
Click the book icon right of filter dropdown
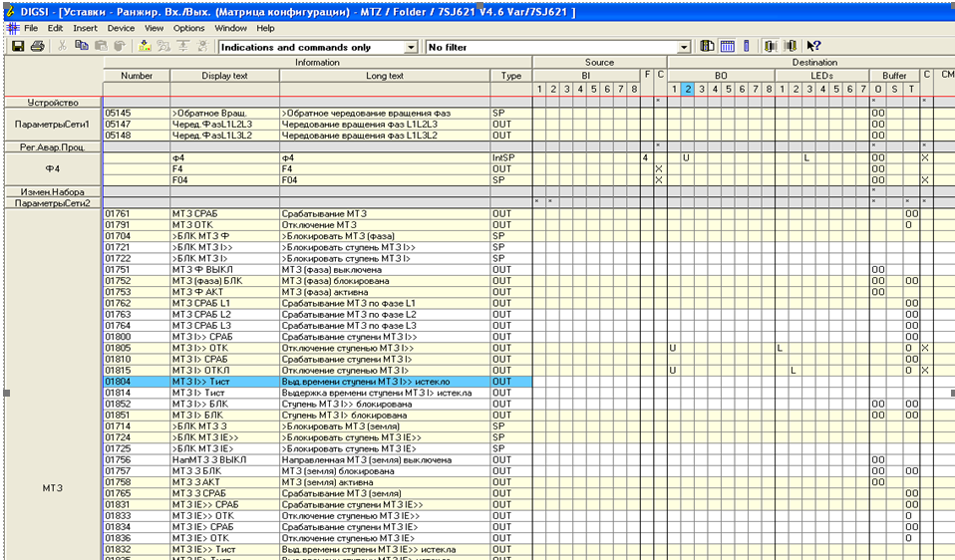coord(707,47)
